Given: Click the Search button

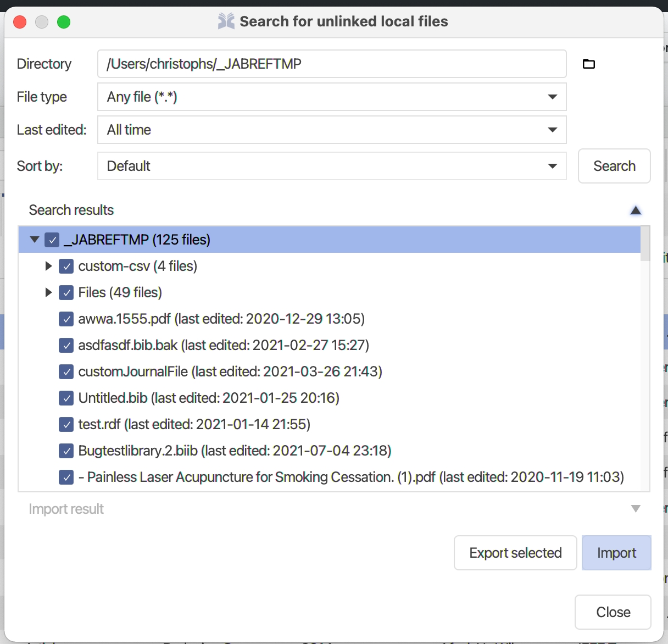Looking at the screenshot, I should (x=614, y=166).
